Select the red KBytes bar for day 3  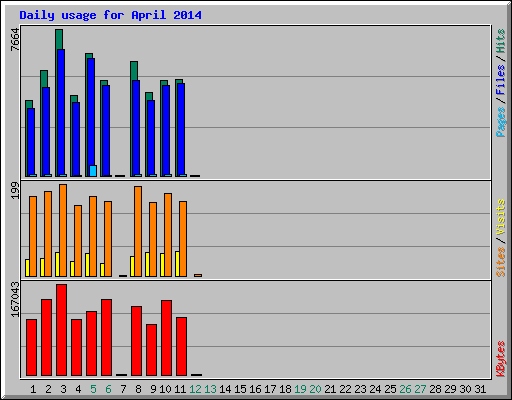61,330
